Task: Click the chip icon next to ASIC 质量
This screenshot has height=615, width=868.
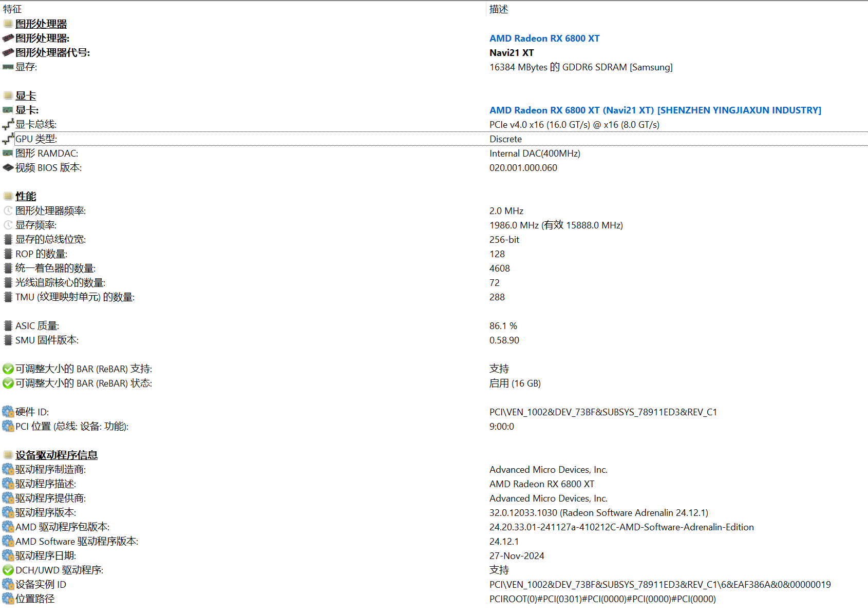Action: [x=8, y=326]
